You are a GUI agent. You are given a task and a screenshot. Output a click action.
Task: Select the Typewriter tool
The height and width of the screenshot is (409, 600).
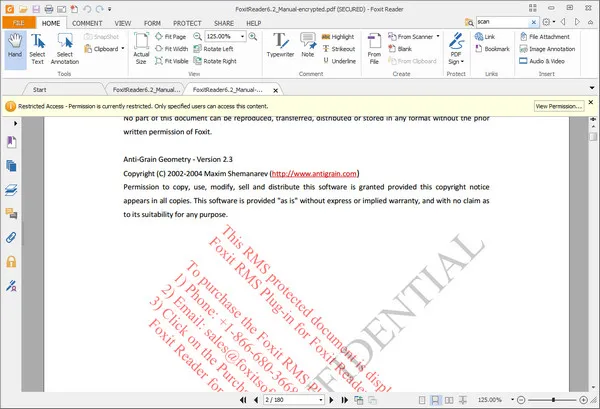(x=280, y=45)
